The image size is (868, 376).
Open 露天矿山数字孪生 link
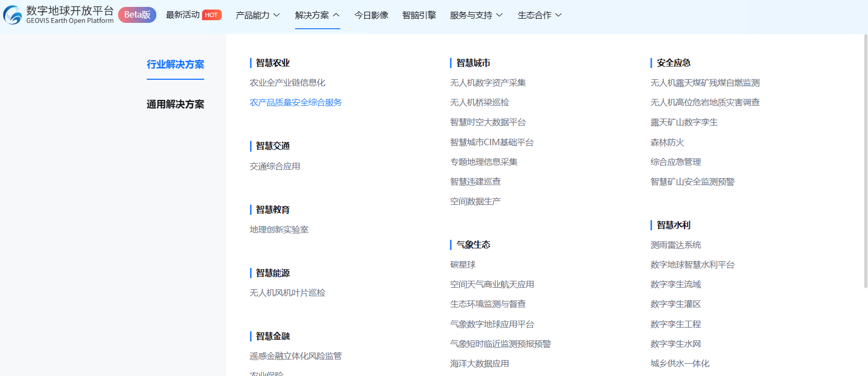pyautogui.click(x=684, y=122)
